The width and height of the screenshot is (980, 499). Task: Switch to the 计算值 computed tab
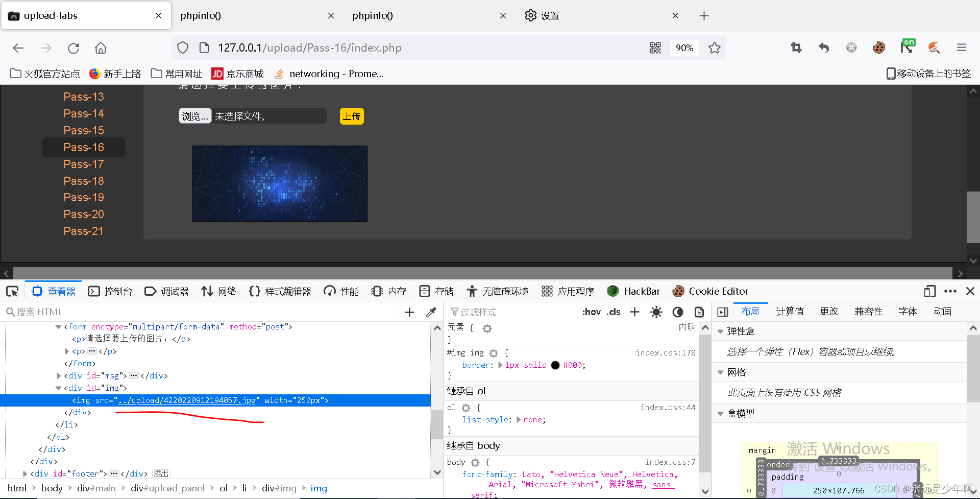(790, 312)
